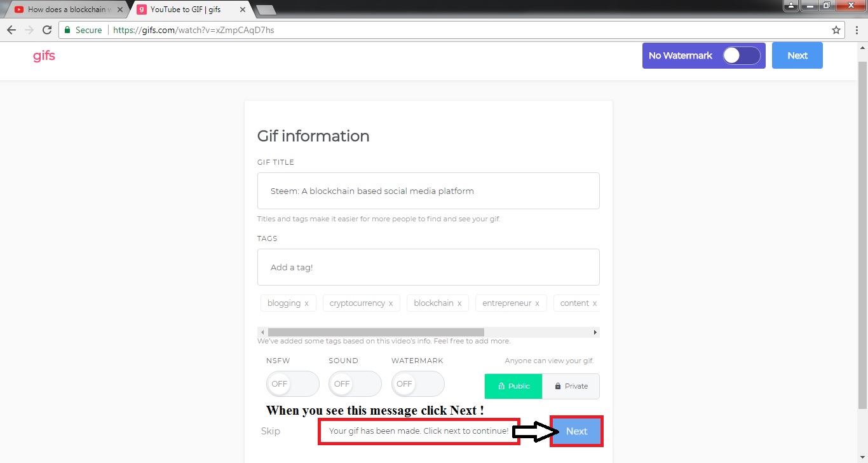Click the Next button beside the message
This screenshot has height=463, width=868.
tap(576, 431)
